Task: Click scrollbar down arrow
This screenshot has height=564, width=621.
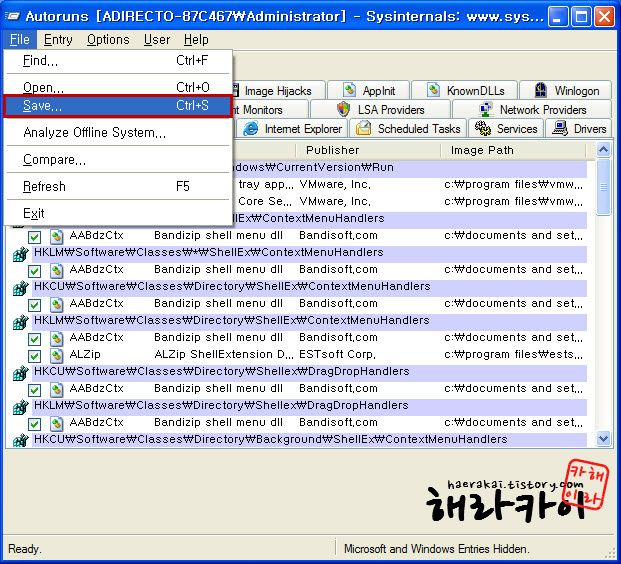Action: 603,439
